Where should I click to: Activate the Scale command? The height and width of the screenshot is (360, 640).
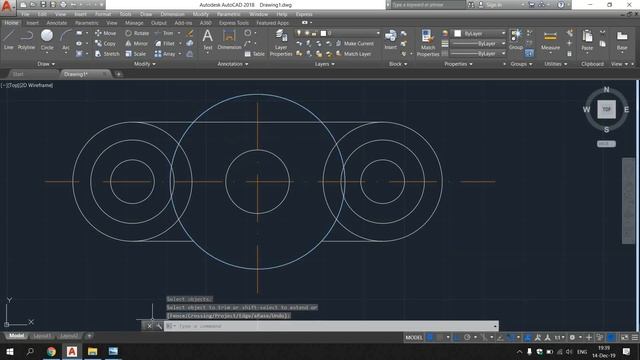[136, 54]
